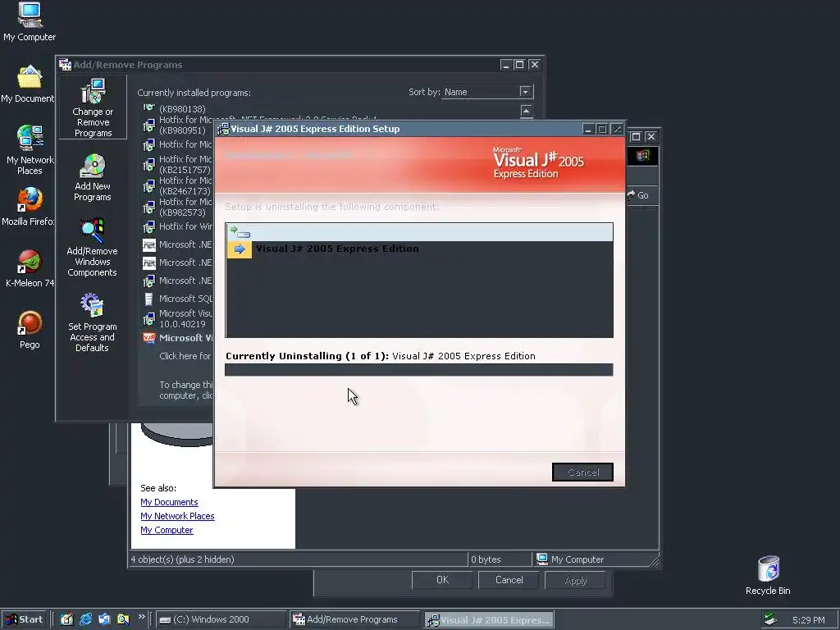The image size is (840, 630).
Task: Select the Microsoft SQL program entry
Action: tap(177, 299)
